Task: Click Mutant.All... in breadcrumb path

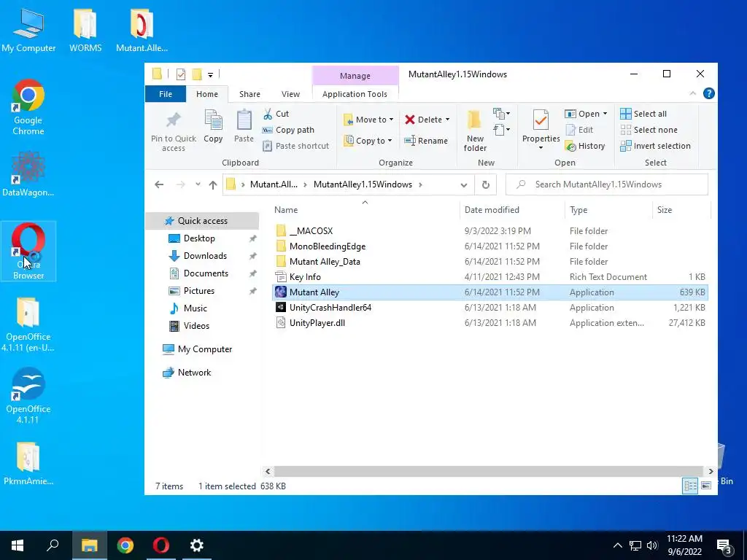Action: coord(274,184)
